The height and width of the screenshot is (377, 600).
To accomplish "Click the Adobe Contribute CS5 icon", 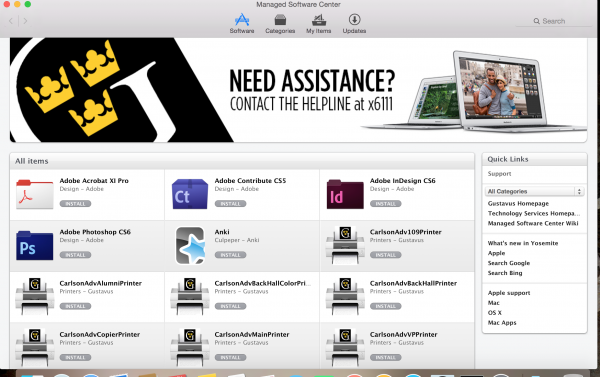I will 190,194.
